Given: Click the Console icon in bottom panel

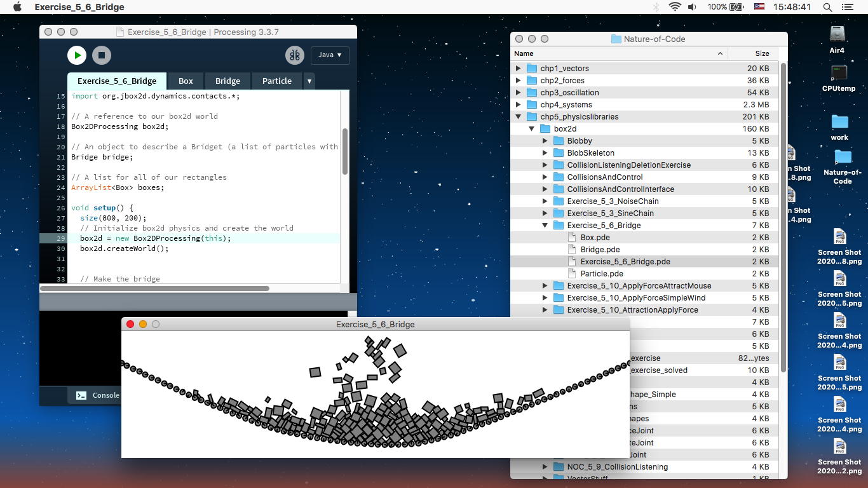Looking at the screenshot, I should (81, 395).
